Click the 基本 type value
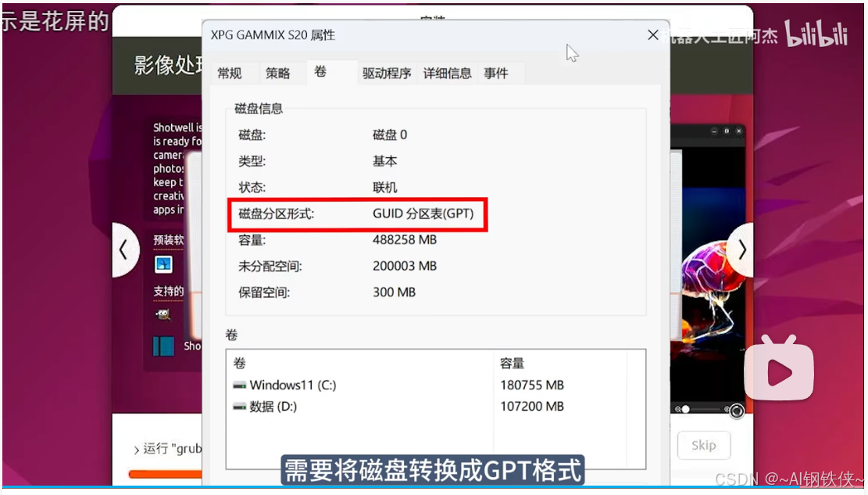868x495 pixels. pyautogui.click(x=384, y=161)
